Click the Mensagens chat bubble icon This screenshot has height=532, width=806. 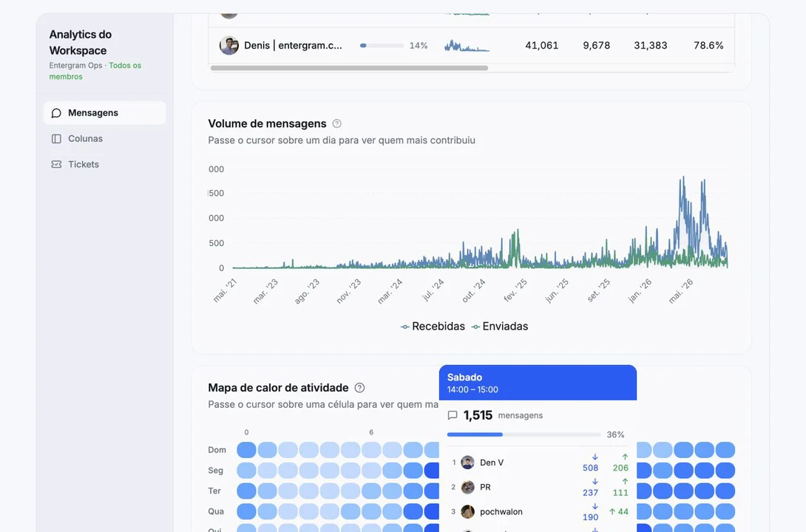coord(56,113)
